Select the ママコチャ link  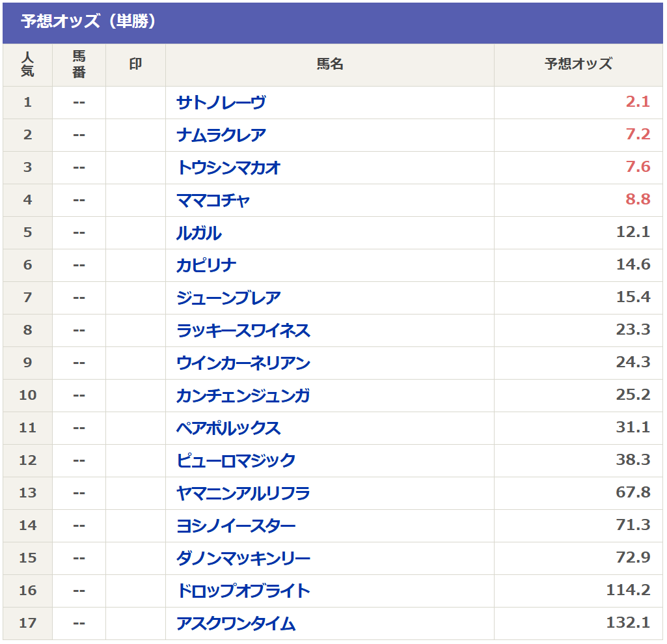pyautogui.click(x=213, y=200)
